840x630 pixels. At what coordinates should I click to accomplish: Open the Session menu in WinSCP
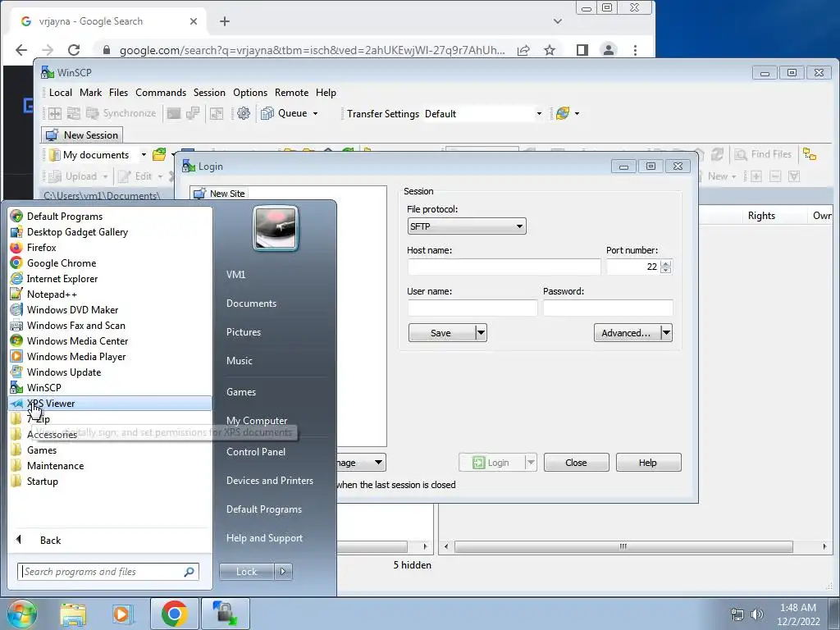pos(209,93)
